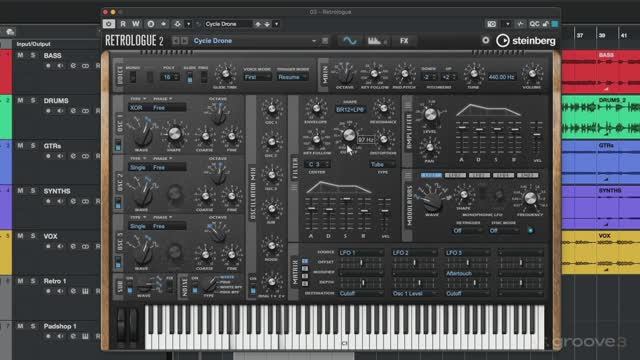Viewport: 640px width, 360px height.
Task: Toggle monitor speaker icon on DRUMS track
Action: pyautogui.click(x=60, y=111)
